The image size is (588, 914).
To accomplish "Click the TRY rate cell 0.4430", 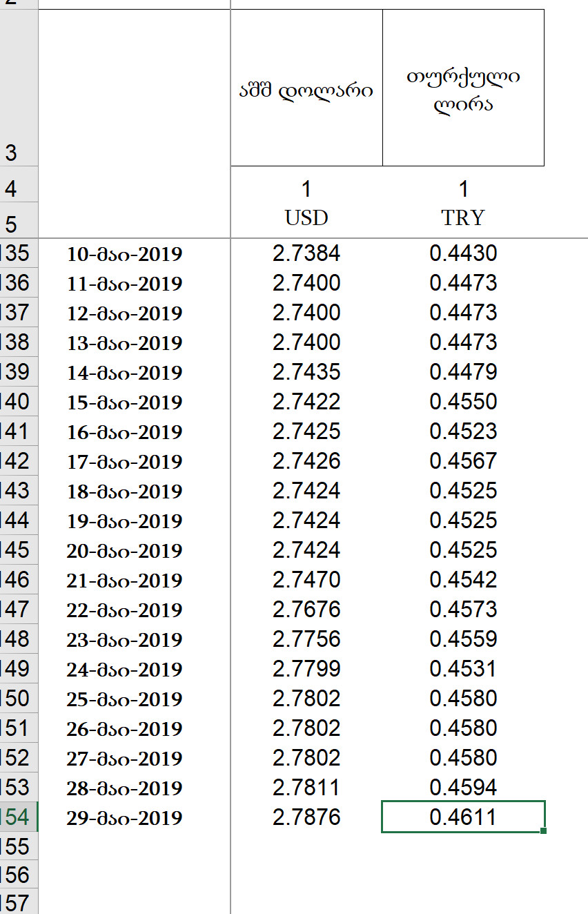I will click(x=463, y=253).
